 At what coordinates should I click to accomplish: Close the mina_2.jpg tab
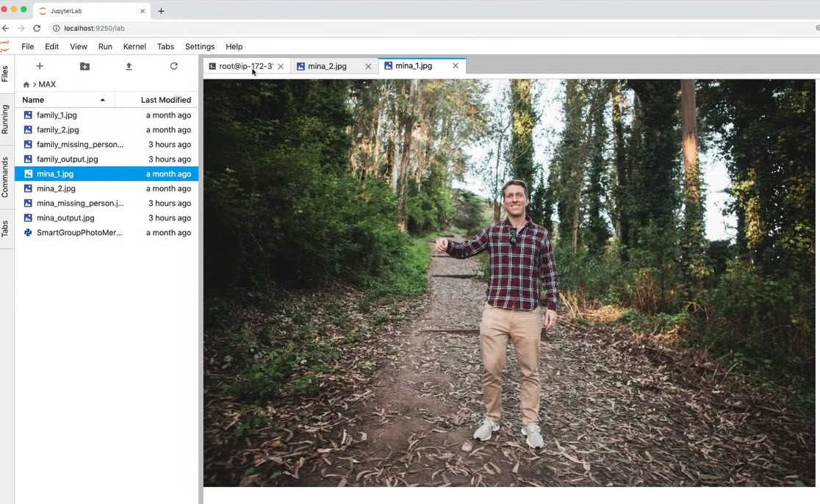click(x=368, y=66)
